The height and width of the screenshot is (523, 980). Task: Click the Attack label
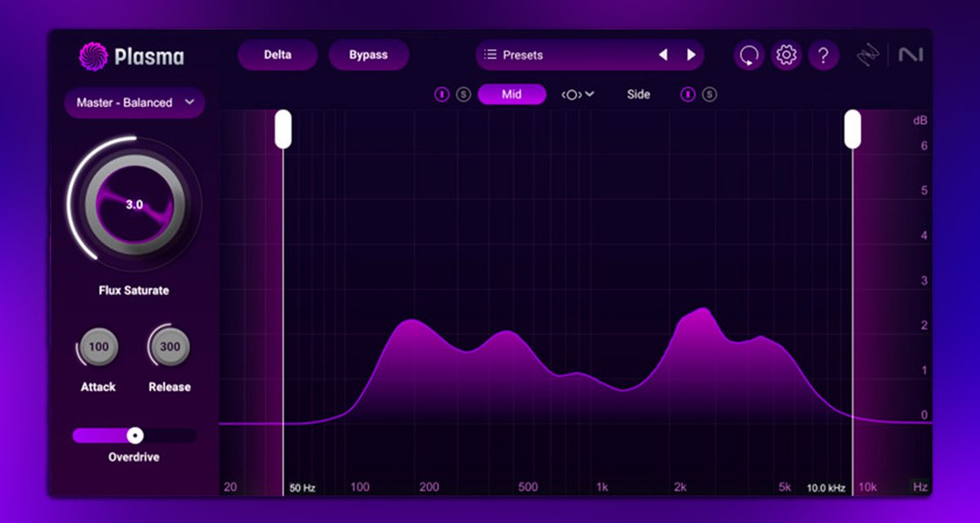pyautogui.click(x=98, y=387)
